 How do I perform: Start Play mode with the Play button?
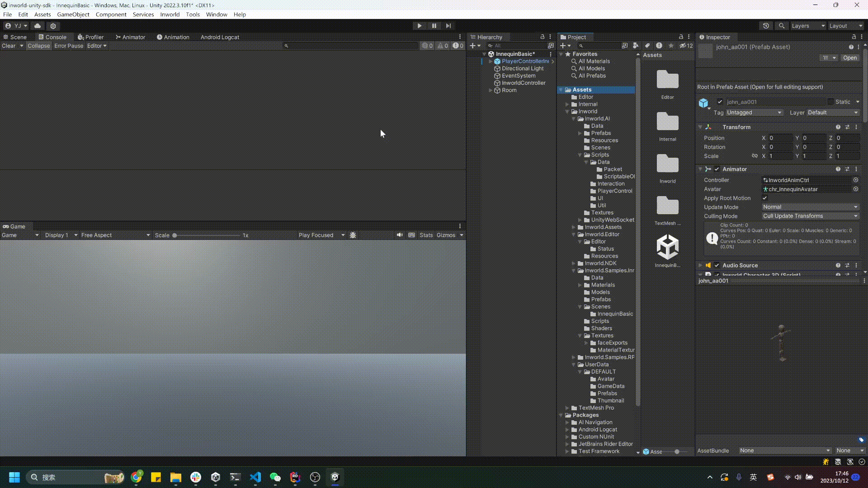coord(420,26)
